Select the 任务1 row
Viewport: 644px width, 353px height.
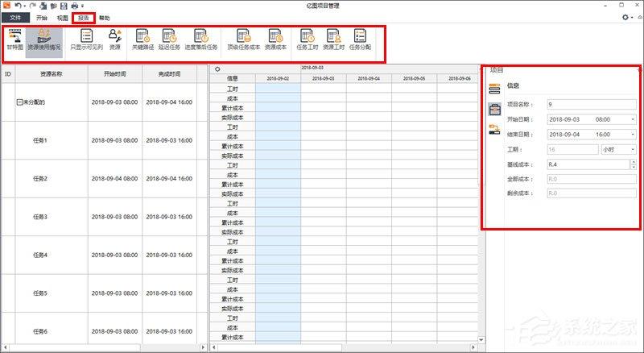[x=105, y=140]
